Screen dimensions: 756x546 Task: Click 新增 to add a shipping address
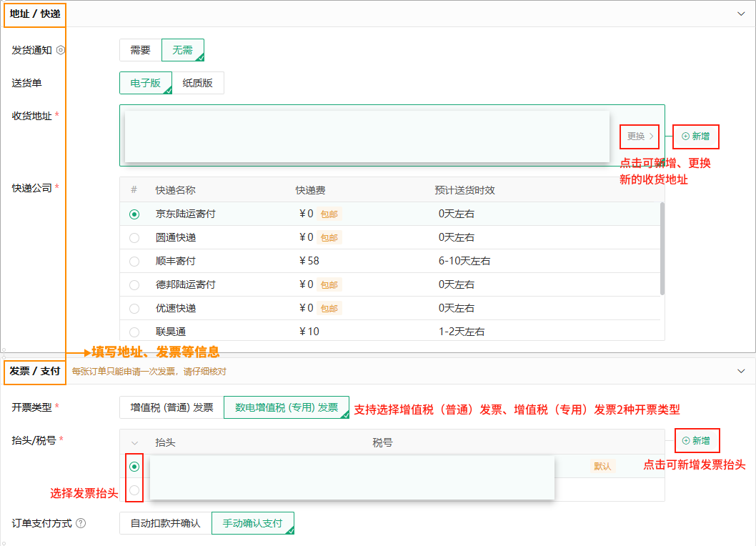(x=695, y=136)
